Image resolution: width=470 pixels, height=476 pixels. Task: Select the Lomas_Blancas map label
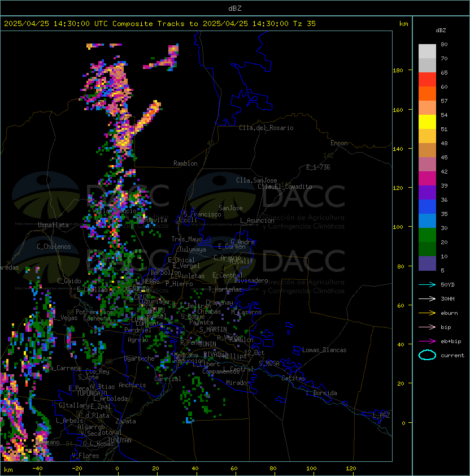(x=324, y=350)
